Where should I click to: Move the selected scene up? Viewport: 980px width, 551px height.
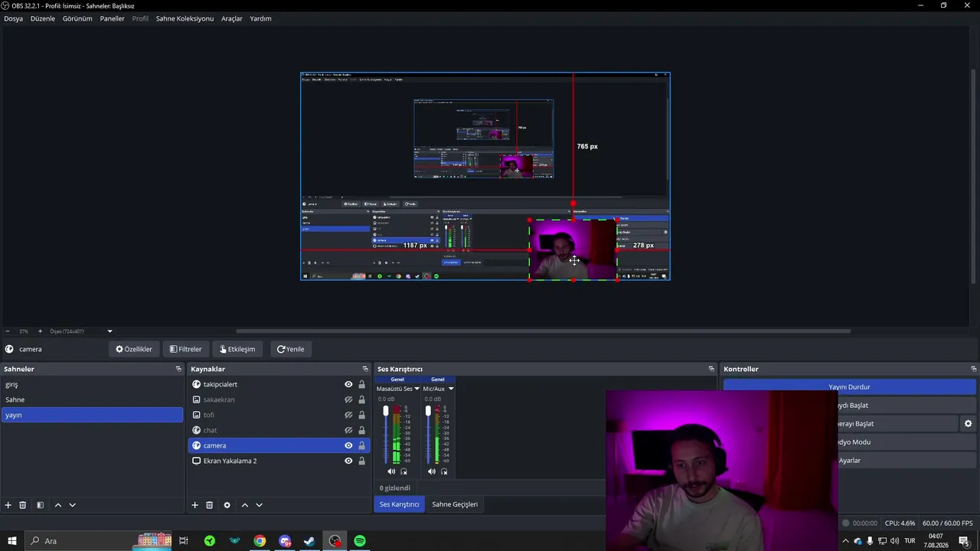click(x=57, y=505)
